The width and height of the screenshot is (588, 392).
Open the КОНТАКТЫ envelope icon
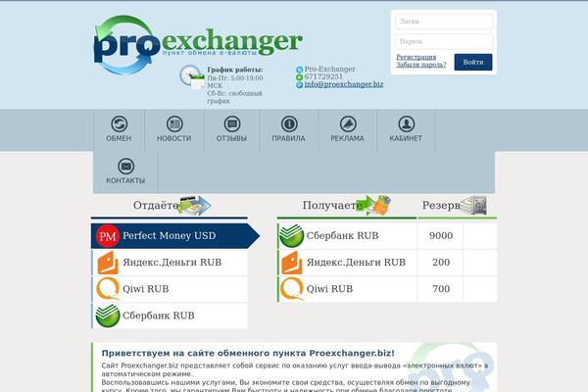click(x=125, y=166)
